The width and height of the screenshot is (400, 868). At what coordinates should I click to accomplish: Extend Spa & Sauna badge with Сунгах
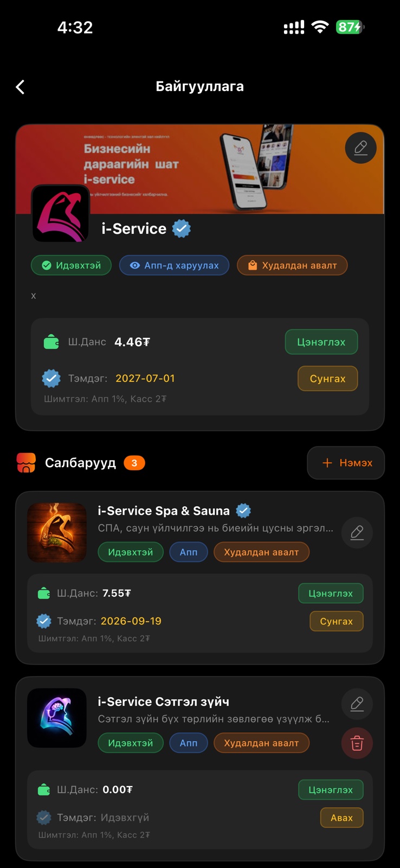[x=336, y=621]
